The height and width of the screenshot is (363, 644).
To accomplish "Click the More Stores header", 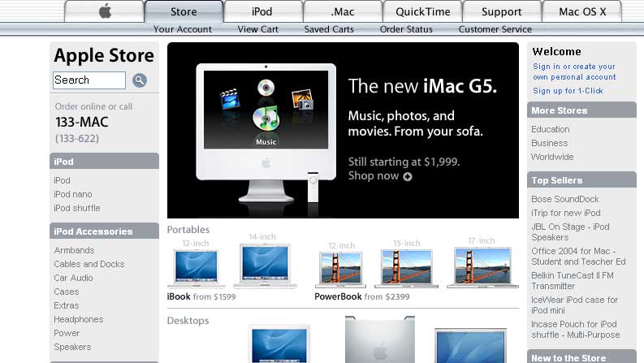I will click(581, 110).
